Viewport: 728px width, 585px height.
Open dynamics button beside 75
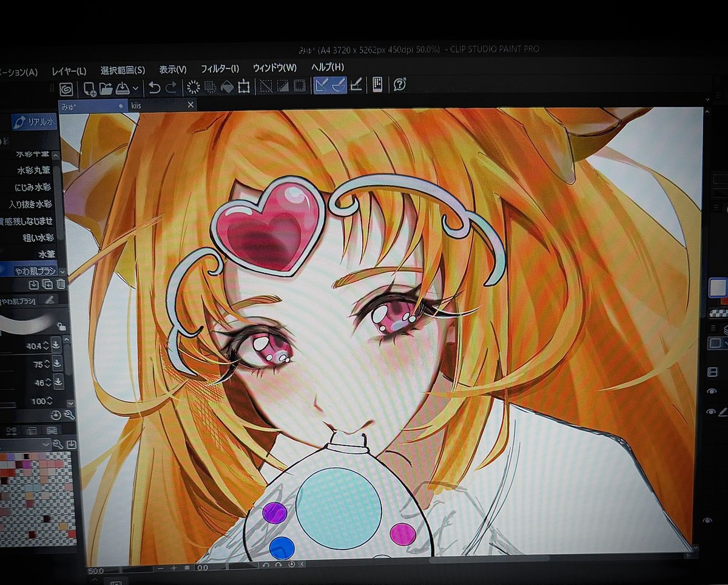[x=58, y=364]
